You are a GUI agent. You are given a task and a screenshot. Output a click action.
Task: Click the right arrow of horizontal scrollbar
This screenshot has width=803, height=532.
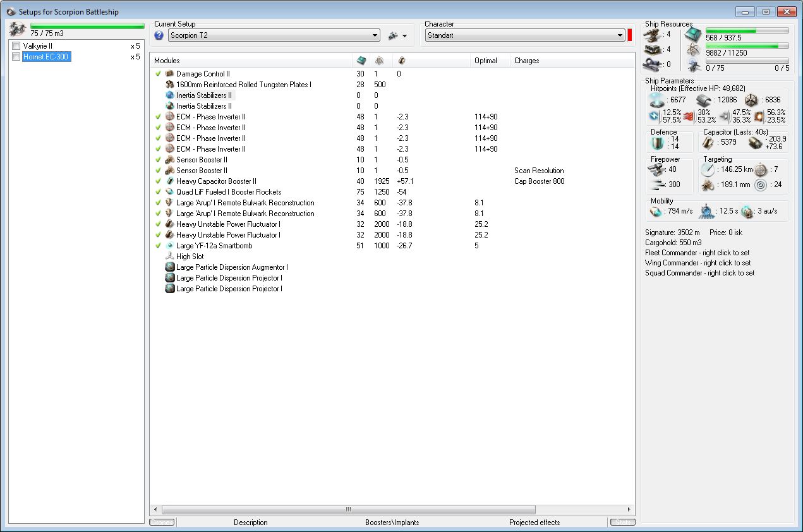(629, 510)
